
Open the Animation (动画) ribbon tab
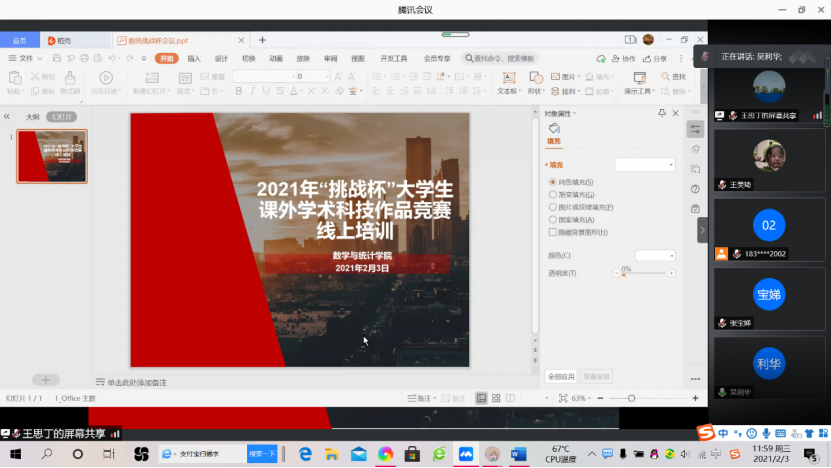click(x=275, y=59)
